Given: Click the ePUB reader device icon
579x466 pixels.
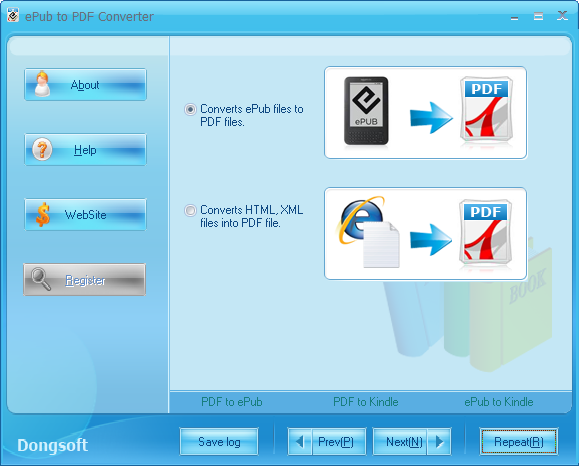Looking at the screenshot, I should [x=366, y=111].
